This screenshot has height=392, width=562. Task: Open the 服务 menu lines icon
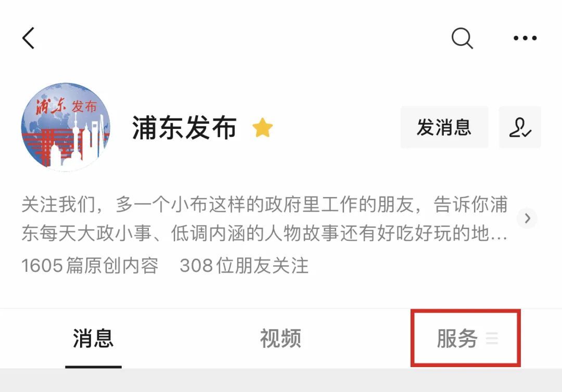click(492, 338)
